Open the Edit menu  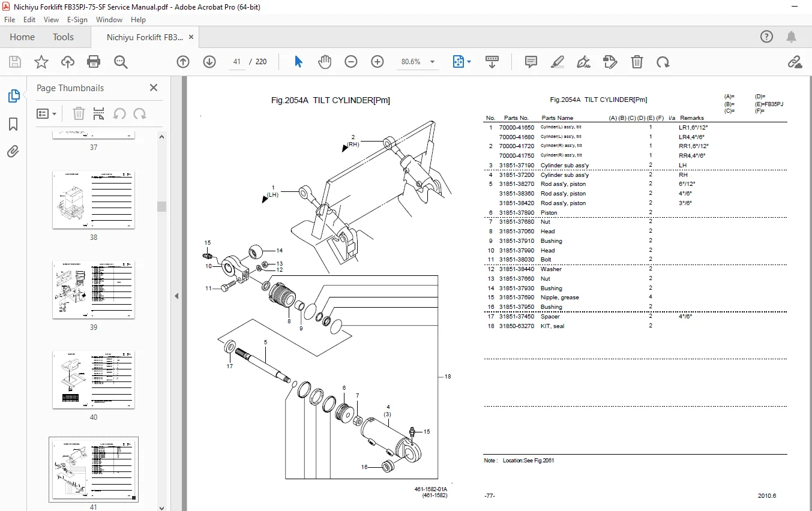pyautogui.click(x=29, y=19)
